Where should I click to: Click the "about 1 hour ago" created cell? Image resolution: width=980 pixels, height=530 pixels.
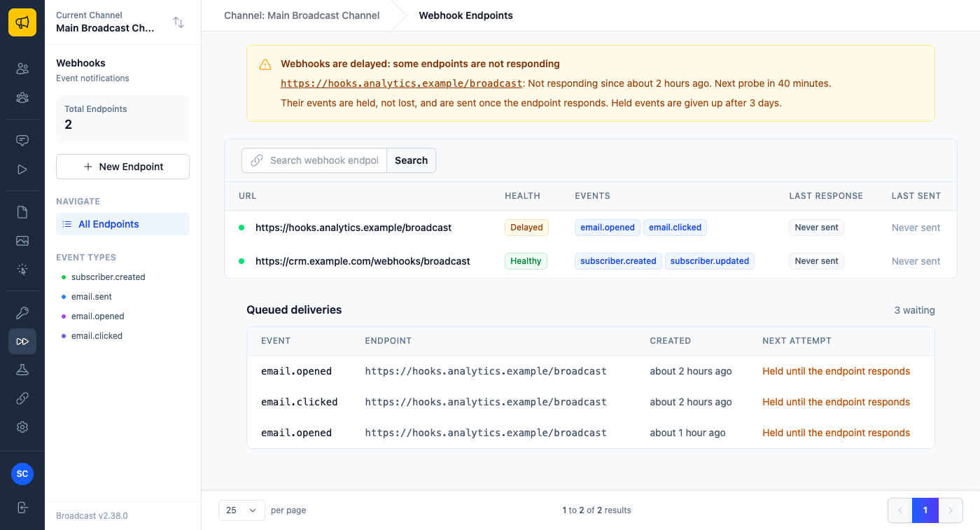click(688, 433)
